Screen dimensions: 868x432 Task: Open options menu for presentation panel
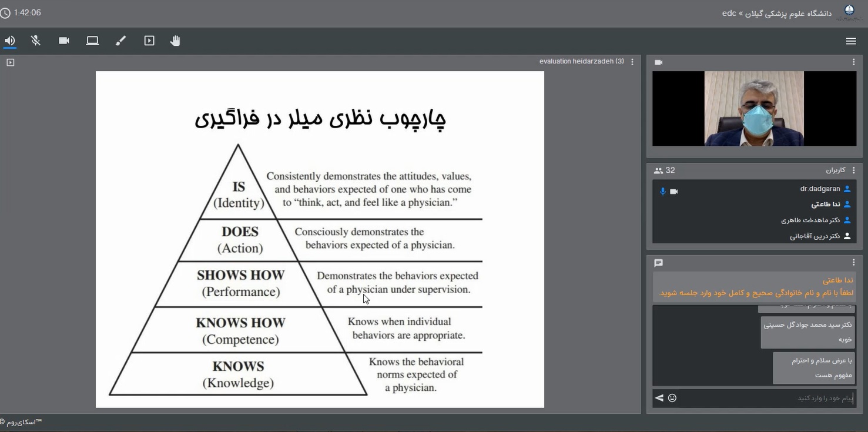pyautogui.click(x=632, y=62)
